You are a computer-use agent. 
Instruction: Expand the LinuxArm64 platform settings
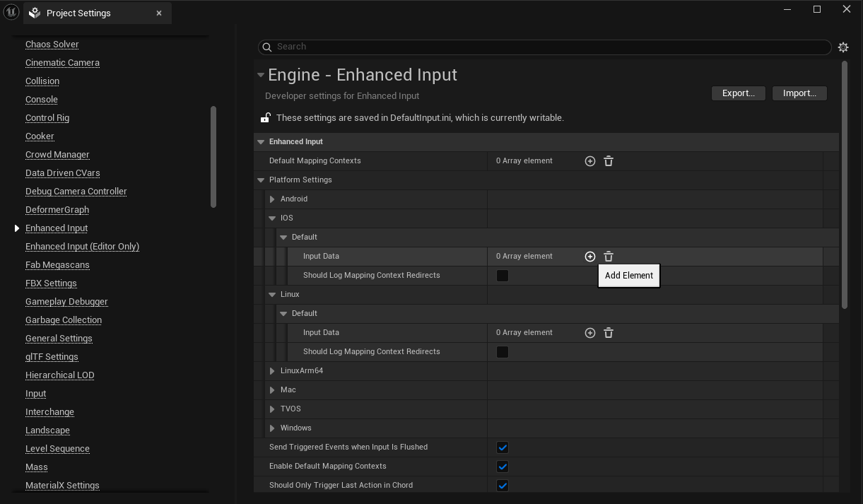coord(272,371)
